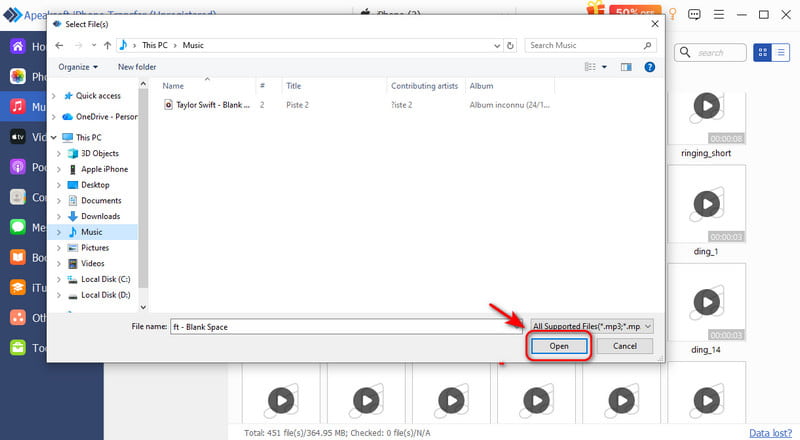
Task: Expand the Quick access tree node
Action: [x=54, y=96]
